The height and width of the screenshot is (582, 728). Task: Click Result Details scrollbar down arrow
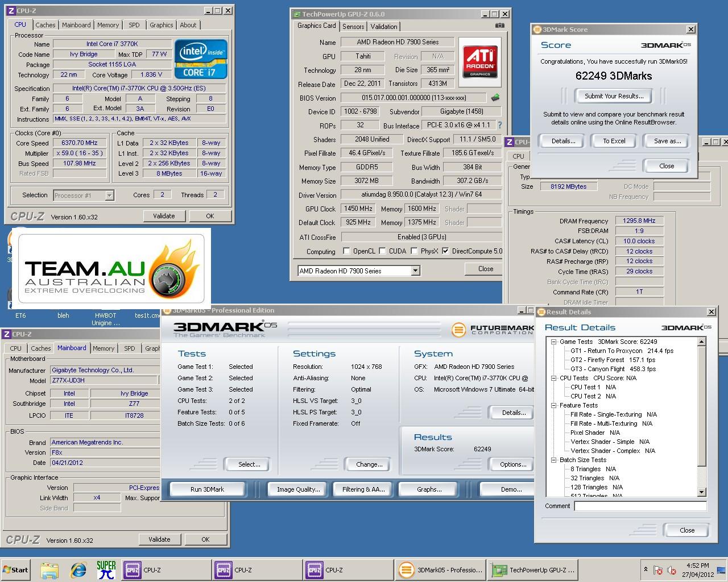click(701, 492)
